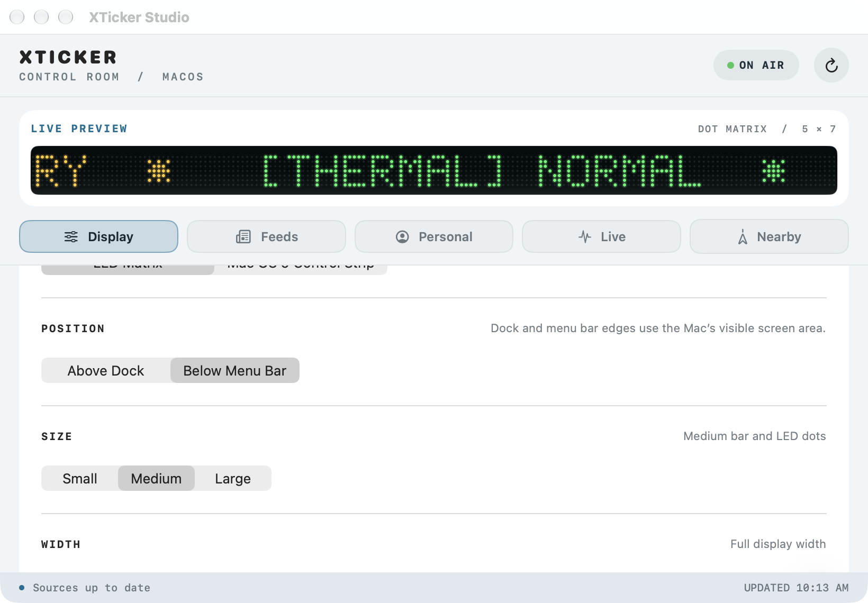
Task: Click the 'Full display width' text
Action: 778,544
